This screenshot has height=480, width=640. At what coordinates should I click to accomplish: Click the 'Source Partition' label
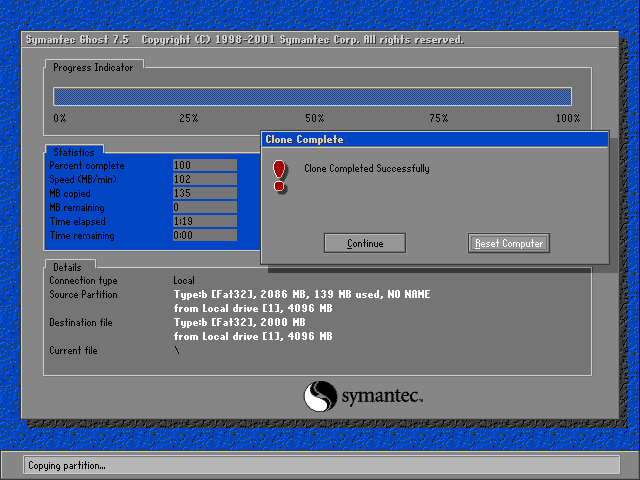pyautogui.click(x=83, y=295)
